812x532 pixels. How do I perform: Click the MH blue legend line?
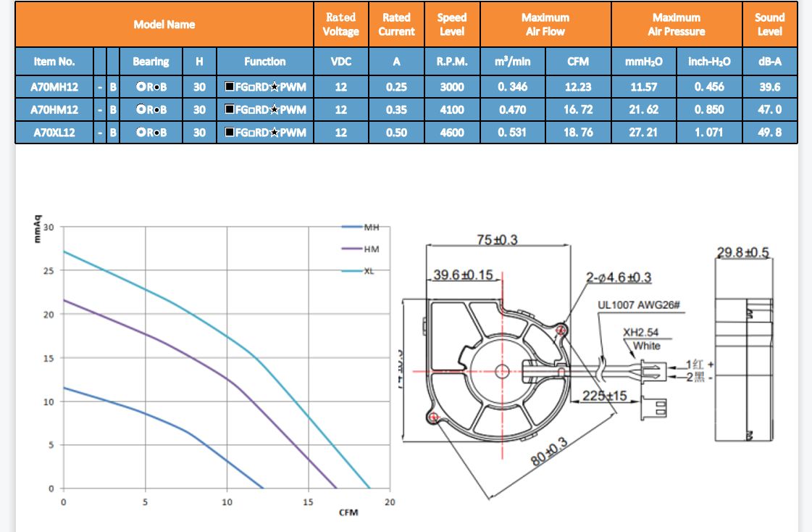351,228
